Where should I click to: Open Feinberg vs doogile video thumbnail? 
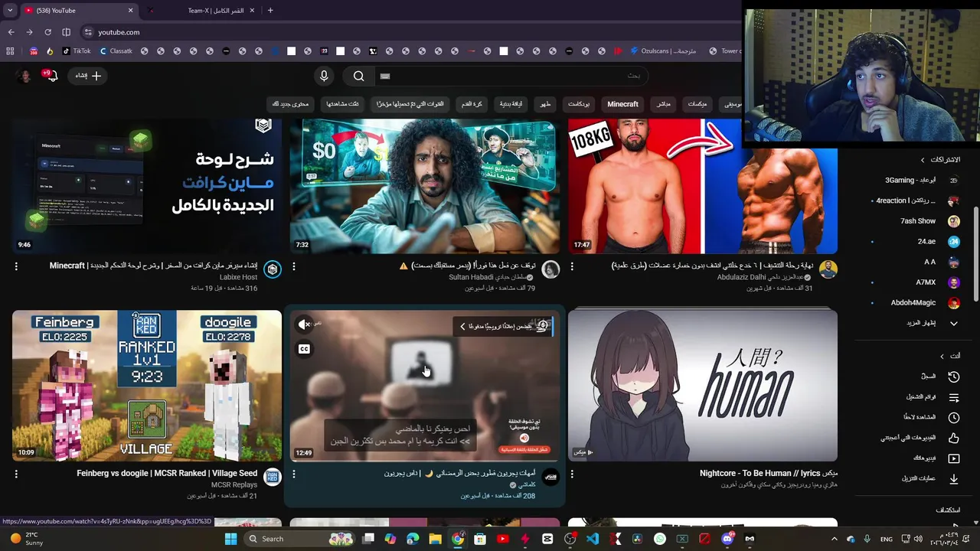(x=147, y=386)
